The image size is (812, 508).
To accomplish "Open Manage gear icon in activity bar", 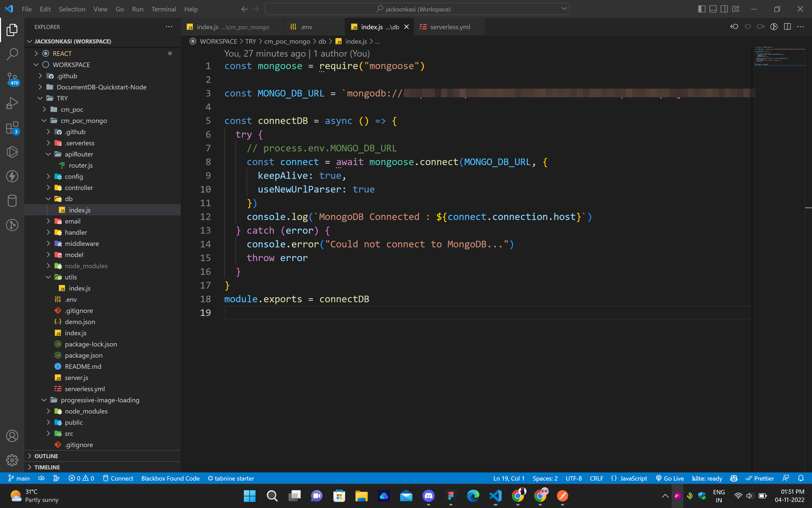I will (12, 460).
